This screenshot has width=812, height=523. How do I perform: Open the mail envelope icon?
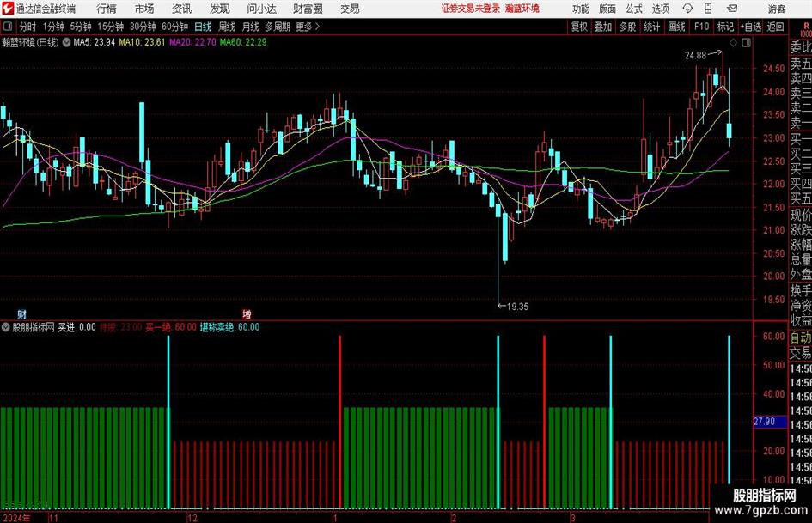[x=732, y=9]
